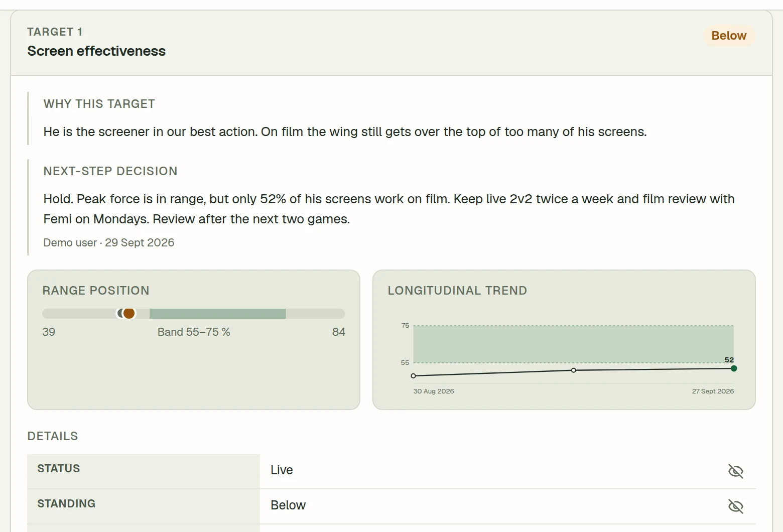Click the "LONGITUDINAL TREND" heading

(x=457, y=291)
